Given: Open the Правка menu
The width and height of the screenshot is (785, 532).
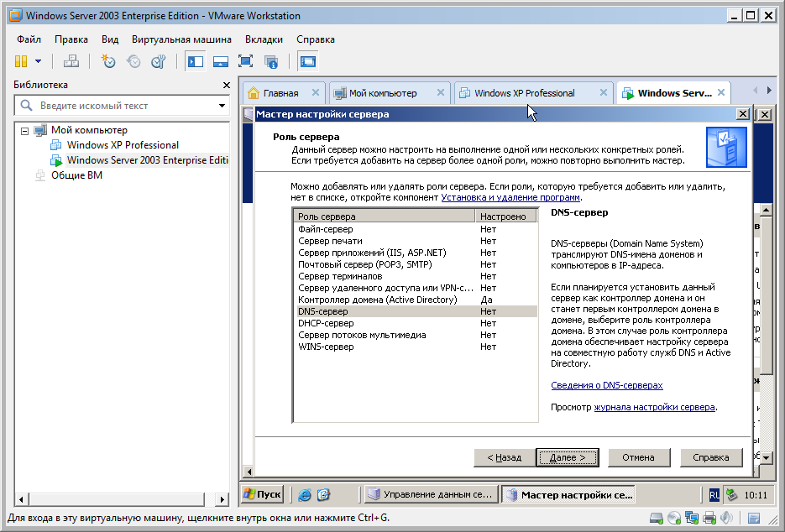Looking at the screenshot, I should [x=71, y=39].
